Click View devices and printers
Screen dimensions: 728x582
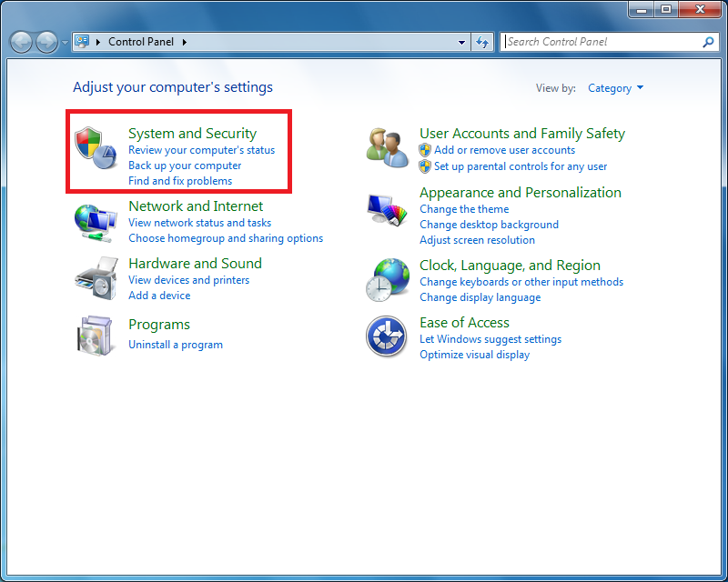click(189, 280)
